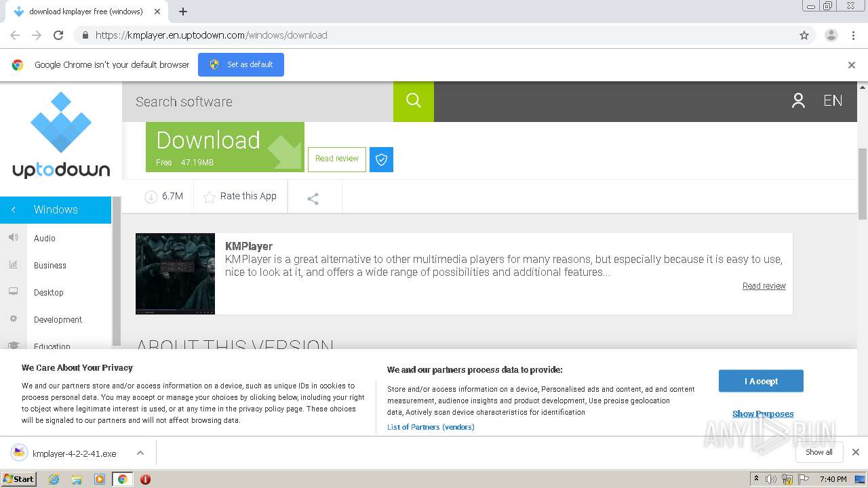868x488 pixels.
Task: Select the Development category
Action: [58, 320]
